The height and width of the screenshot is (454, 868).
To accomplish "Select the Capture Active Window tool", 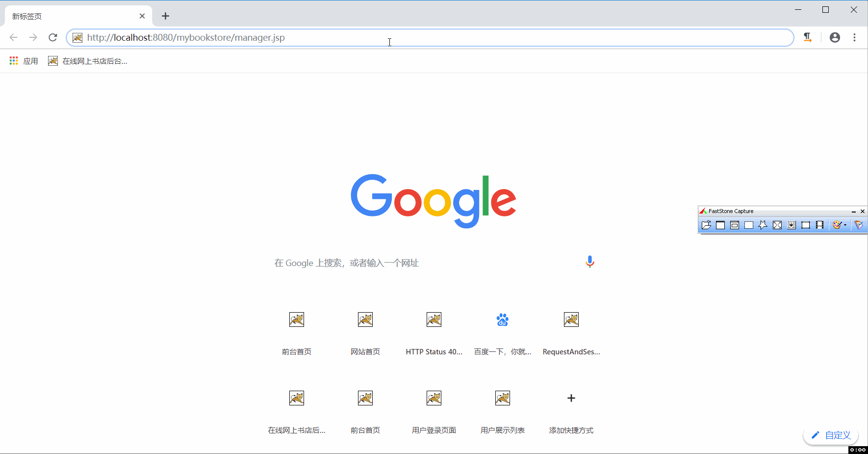I will pyautogui.click(x=720, y=225).
